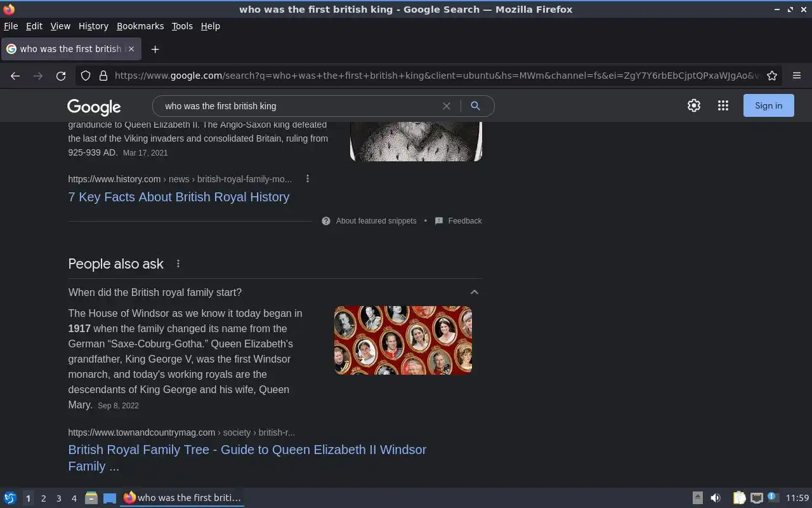Open the British Royal Family Tree link
Image resolution: width=812 pixels, height=508 pixels.
click(247, 458)
